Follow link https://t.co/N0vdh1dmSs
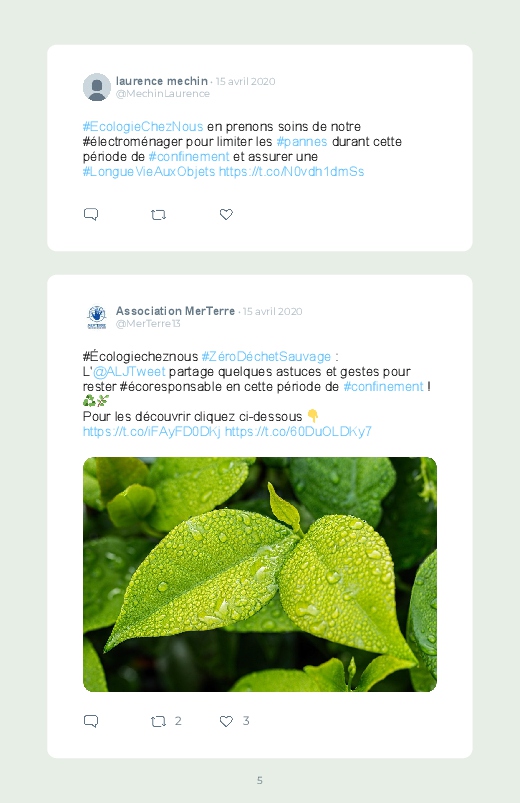 [x=292, y=172]
